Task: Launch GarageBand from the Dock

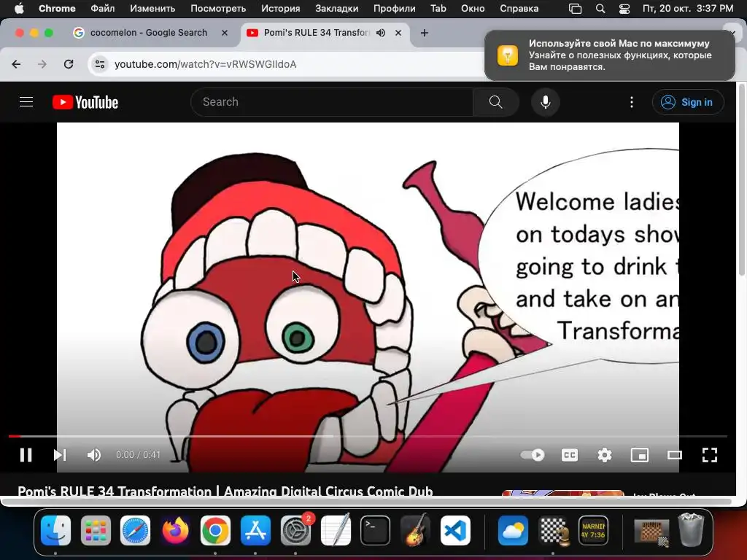Action: (415, 530)
